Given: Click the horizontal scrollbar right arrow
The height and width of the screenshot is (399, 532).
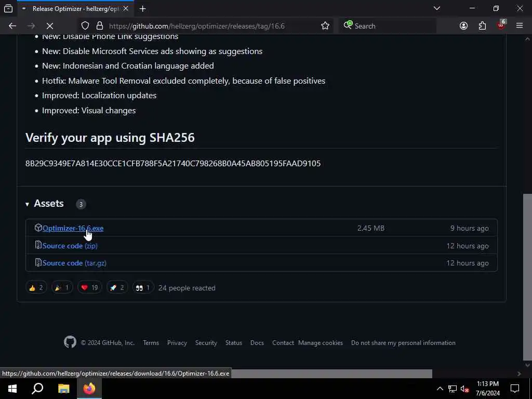Looking at the screenshot, I should click(x=519, y=374).
